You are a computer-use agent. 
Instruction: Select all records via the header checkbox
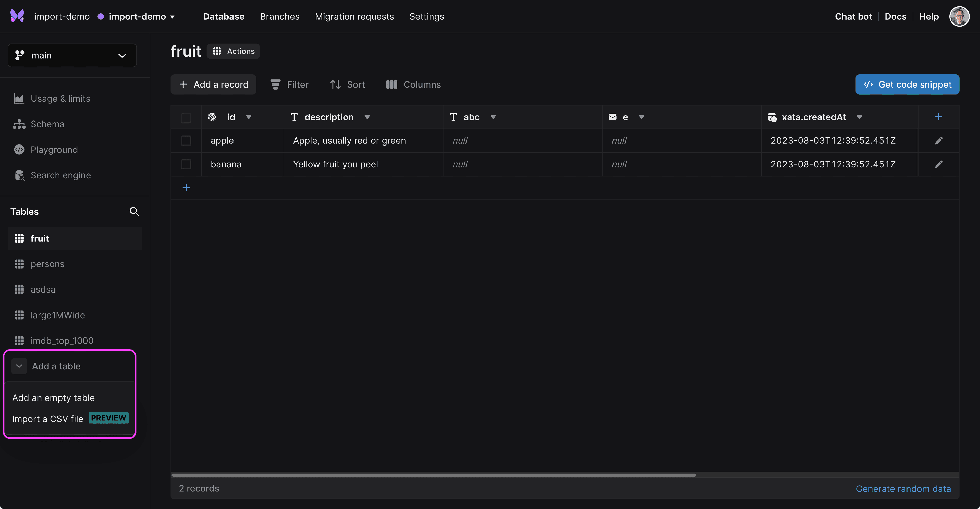(x=186, y=118)
